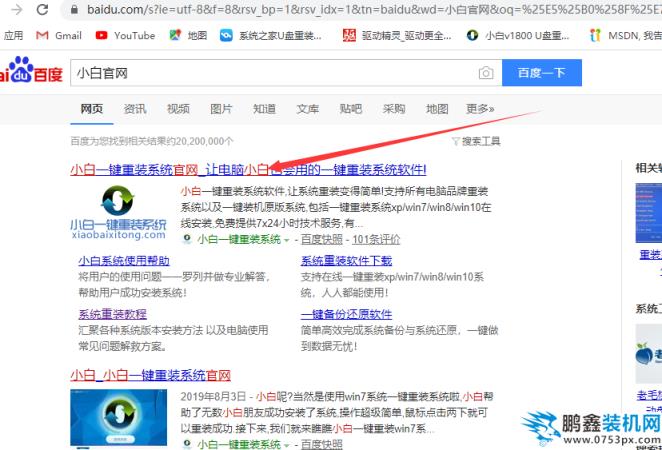
Task: Click first result's green 小白一键重装系统 source link
Action: [239, 239]
